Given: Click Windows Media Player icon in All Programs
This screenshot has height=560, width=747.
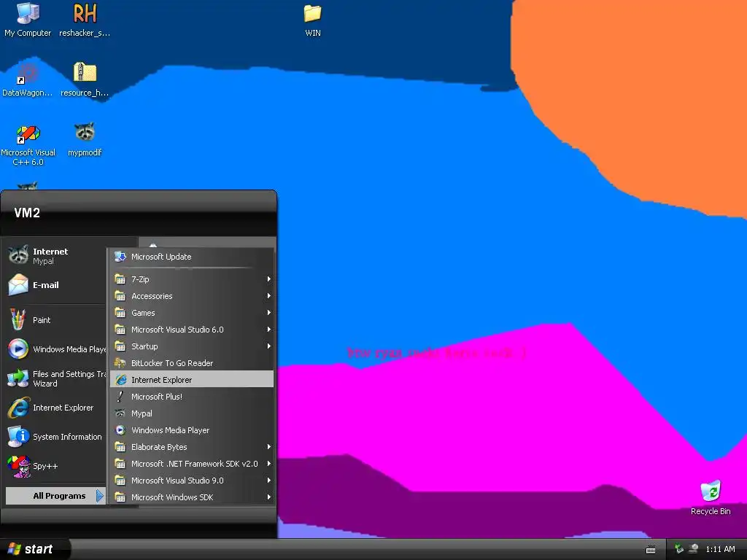Looking at the screenshot, I should tap(120, 430).
